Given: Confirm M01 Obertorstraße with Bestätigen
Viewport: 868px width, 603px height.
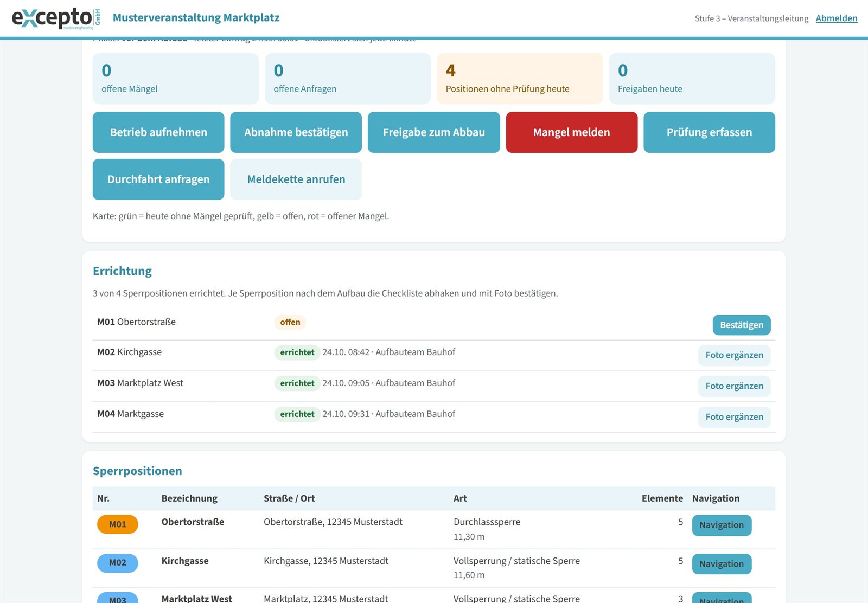Looking at the screenshot, I should [x=741, y=325].
